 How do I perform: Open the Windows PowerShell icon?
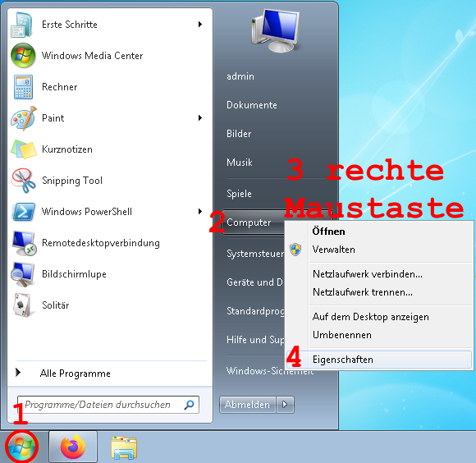[23, 212]
